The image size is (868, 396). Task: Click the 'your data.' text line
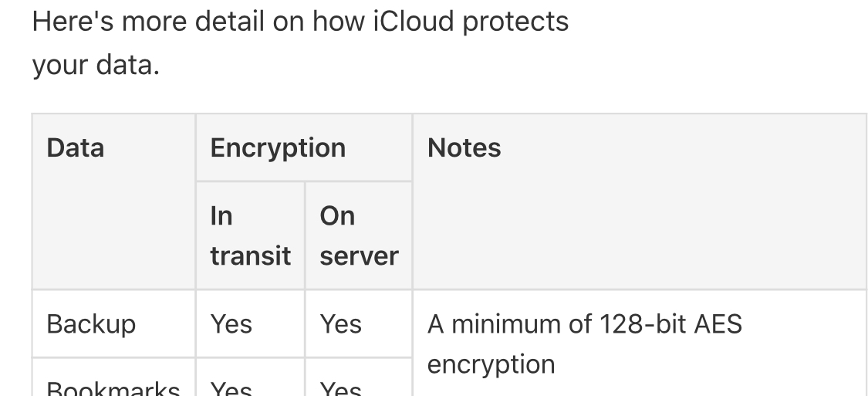coord(96,65)
